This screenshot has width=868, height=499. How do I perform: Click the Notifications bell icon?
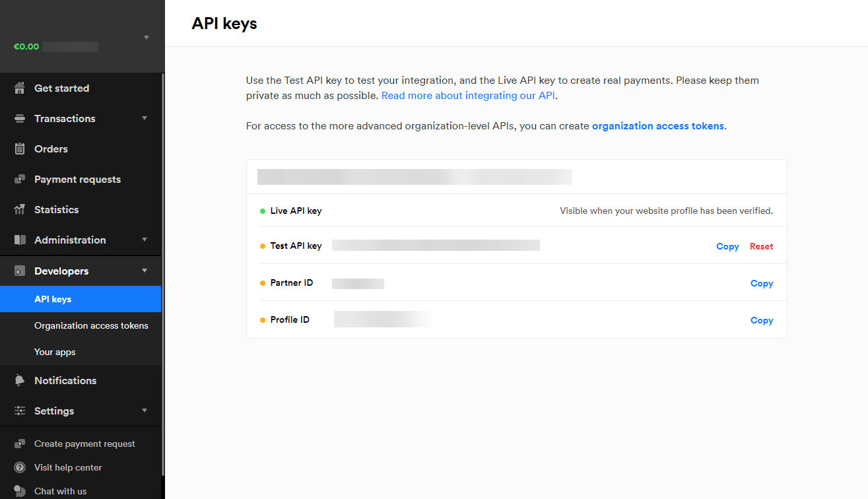[20, 381]
